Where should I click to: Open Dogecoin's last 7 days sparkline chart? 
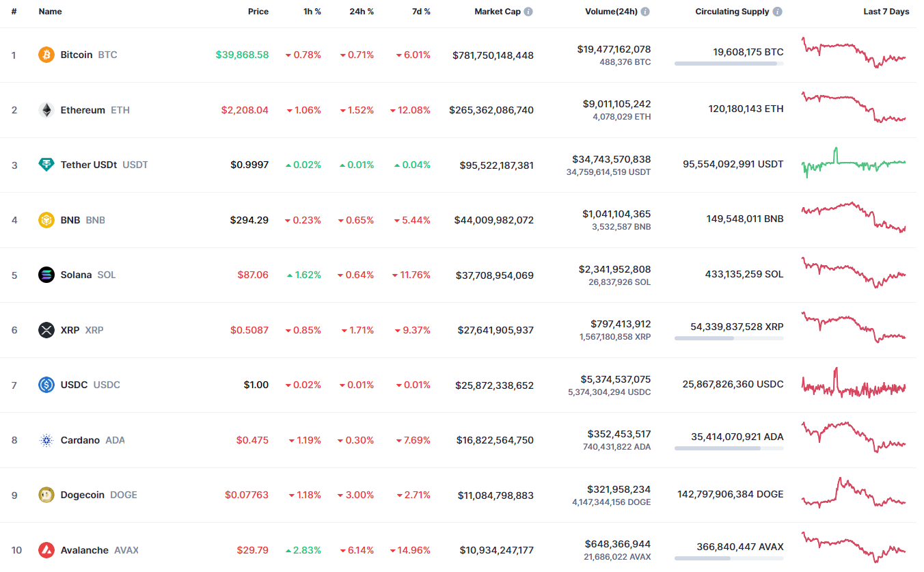point(854,493)
